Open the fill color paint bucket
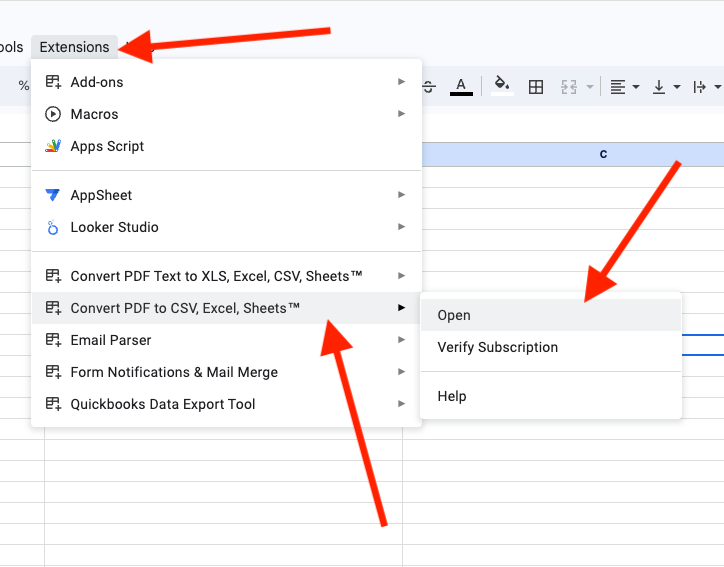724x567 pixels. pos(502,87)
